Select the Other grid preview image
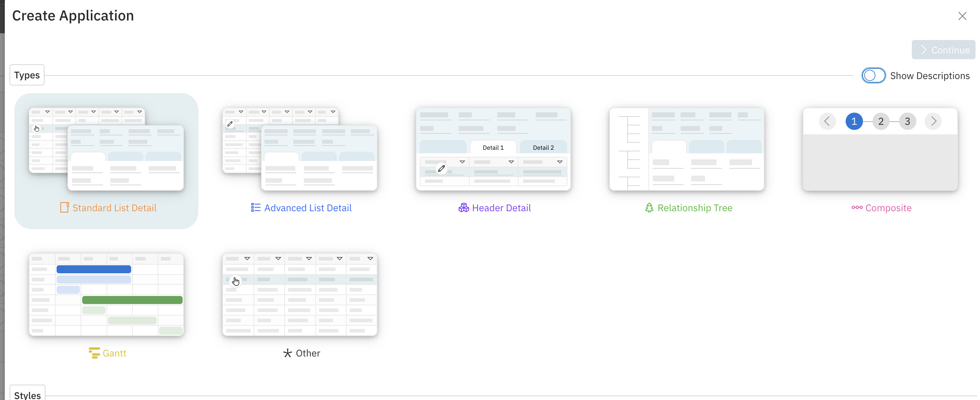 [x=300, y=295]
